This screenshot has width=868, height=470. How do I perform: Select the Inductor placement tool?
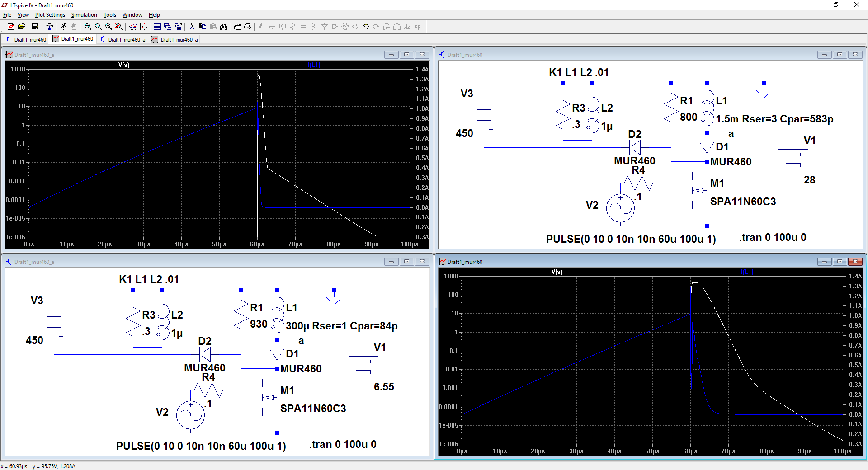click(x=314, y=27)
